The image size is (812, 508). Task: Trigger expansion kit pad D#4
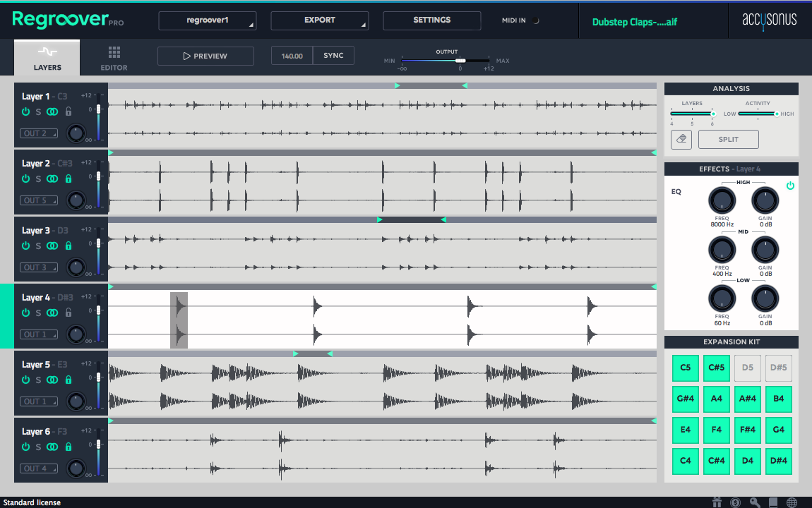pyautogui.click(x=779, y=461)
